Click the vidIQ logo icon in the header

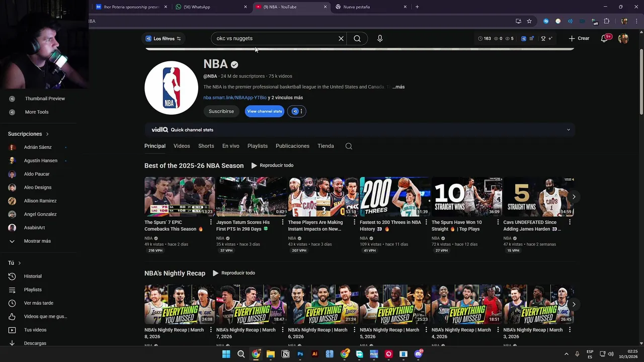tap(524, 39)
